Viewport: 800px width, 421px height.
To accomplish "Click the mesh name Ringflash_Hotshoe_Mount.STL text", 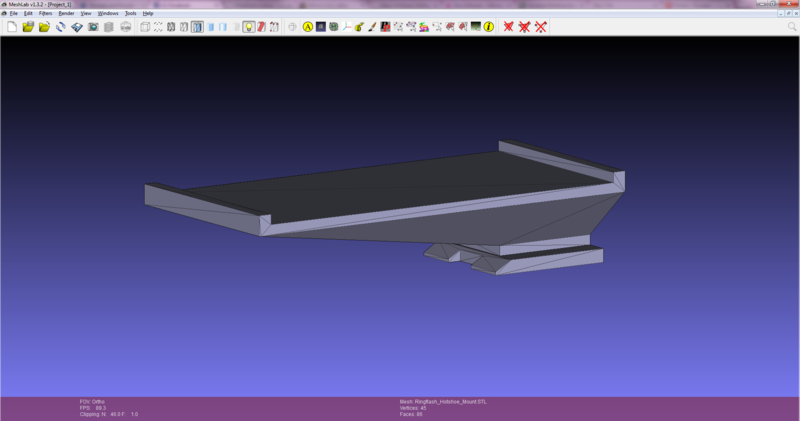I will point(451,402).
